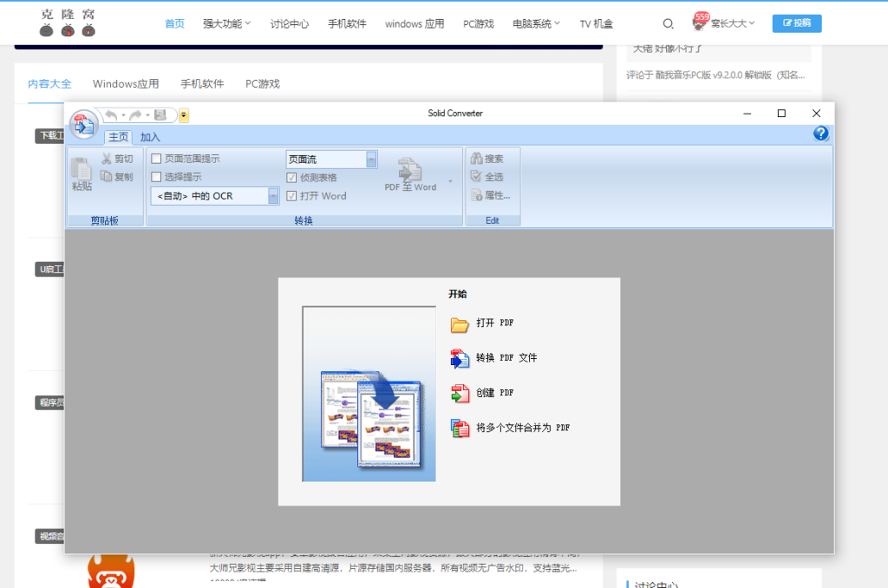Click 打开 PDF folder icon on start page
This screenshot has height=588, width=888.
[460, 324]
